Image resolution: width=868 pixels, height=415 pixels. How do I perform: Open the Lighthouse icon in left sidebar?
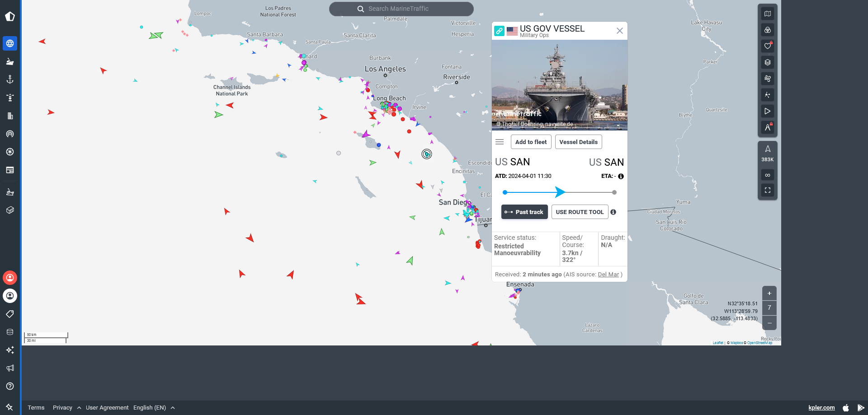click(10, 98)
